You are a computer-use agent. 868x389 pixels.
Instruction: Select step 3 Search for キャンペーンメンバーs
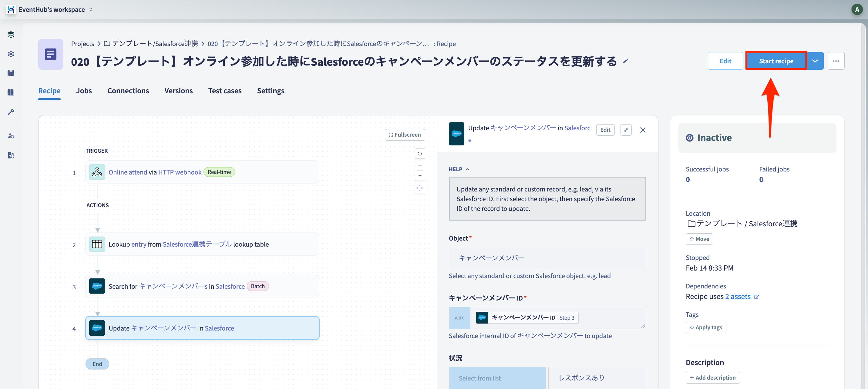pos(202,286)
